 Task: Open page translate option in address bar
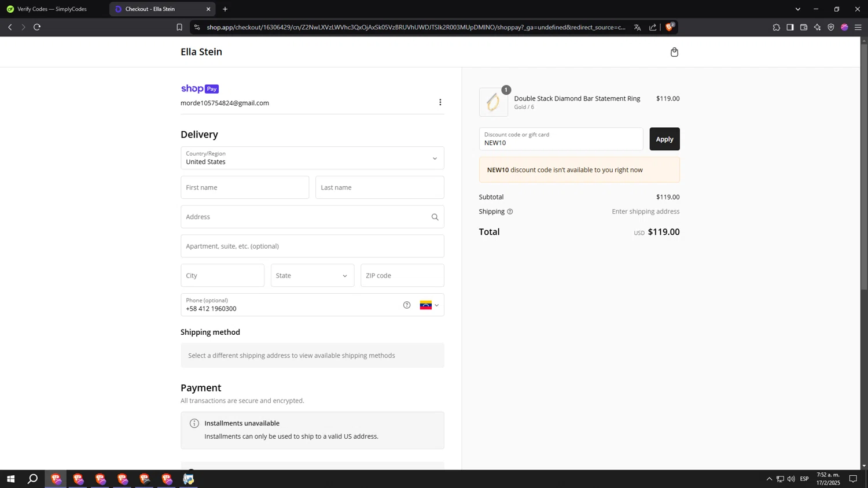(x=637, y=27)
